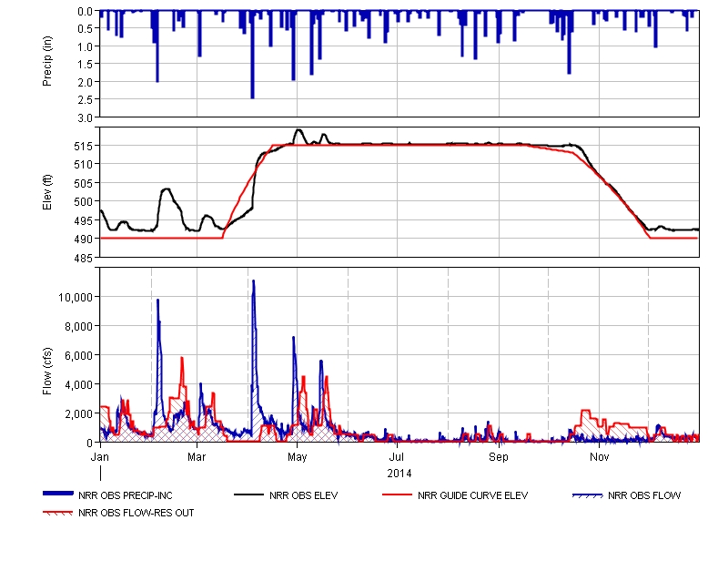Click the 515 tick on the elevation axis

pyautogui.click(x=84, y=146)
